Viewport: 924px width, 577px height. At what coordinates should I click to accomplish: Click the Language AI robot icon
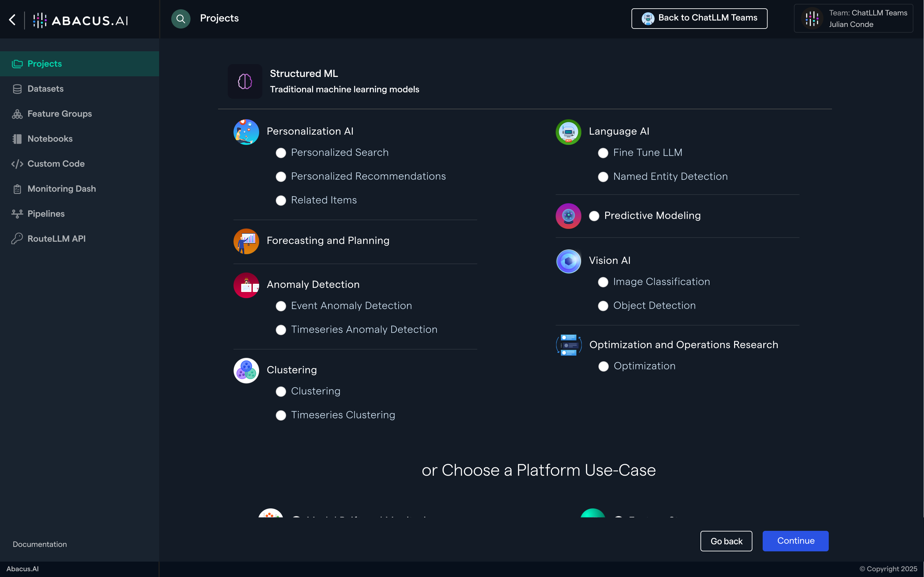coord(568,132)
